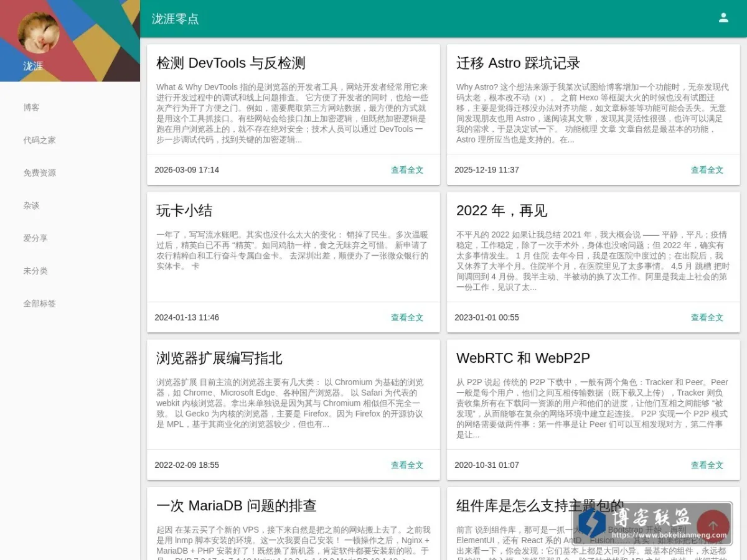This screenshot has height=560, width=747.
Task: Click 查看全文 for the WebRTC post
Action: pos(707,465)
